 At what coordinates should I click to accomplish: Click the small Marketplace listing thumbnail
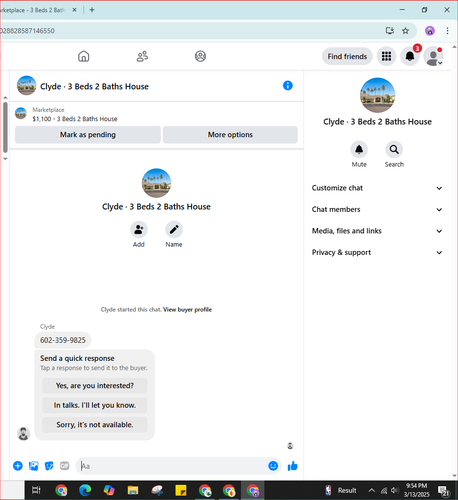21,113
